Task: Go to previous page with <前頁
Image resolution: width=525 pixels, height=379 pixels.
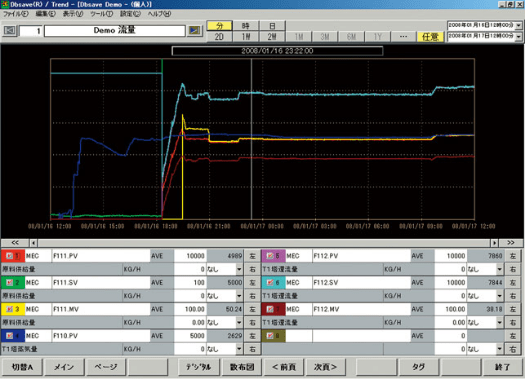Action: click(284, 367)
